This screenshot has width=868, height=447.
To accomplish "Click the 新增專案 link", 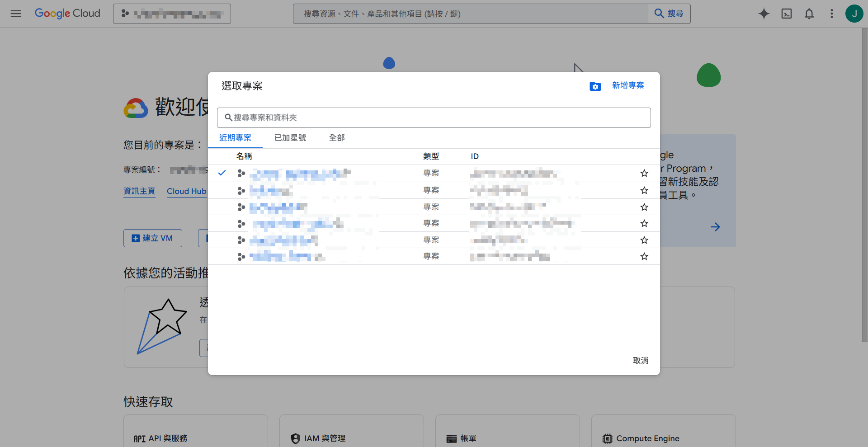I will [x=628, y=85].
